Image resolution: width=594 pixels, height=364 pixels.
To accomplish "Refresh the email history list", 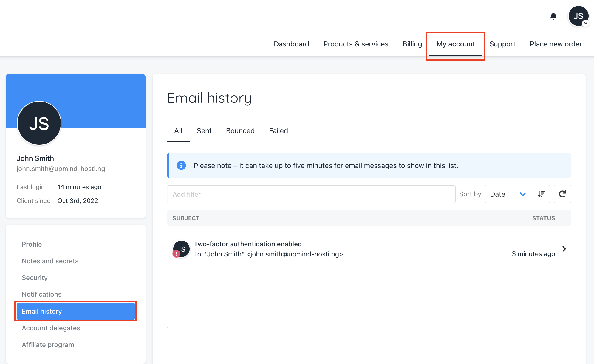I will point(562,194).
